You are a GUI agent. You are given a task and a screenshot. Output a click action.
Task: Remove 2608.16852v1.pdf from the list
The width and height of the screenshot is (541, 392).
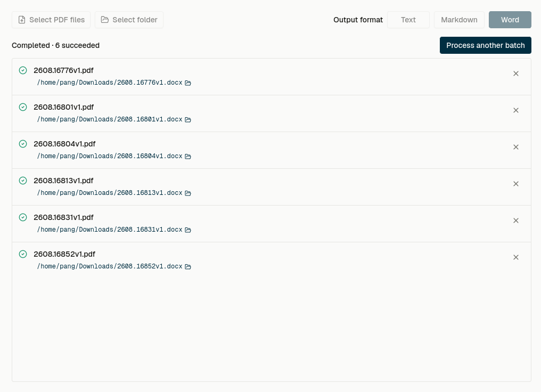(516, 257)
